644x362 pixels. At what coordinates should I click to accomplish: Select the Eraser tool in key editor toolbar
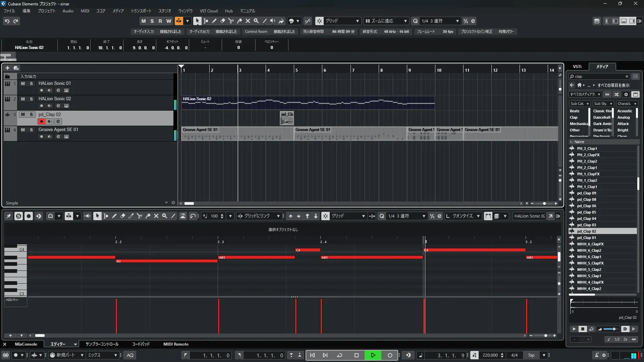(123, 216)
